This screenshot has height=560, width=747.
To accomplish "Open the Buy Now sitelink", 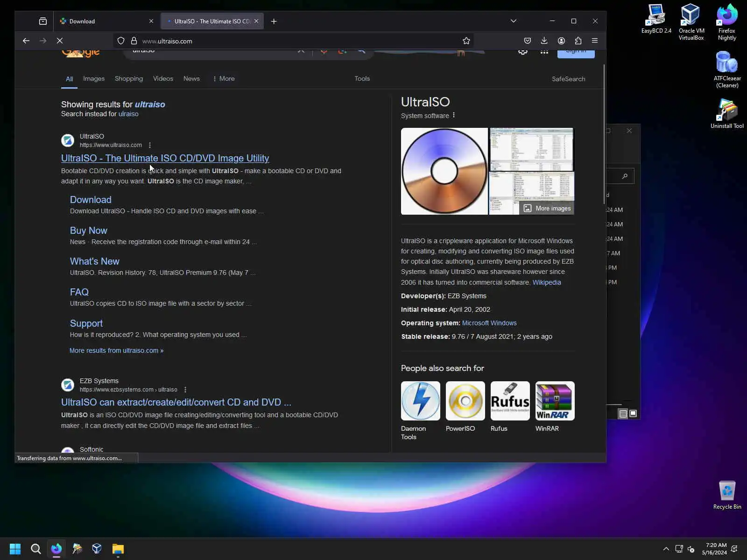I will (x=89, y=231).
